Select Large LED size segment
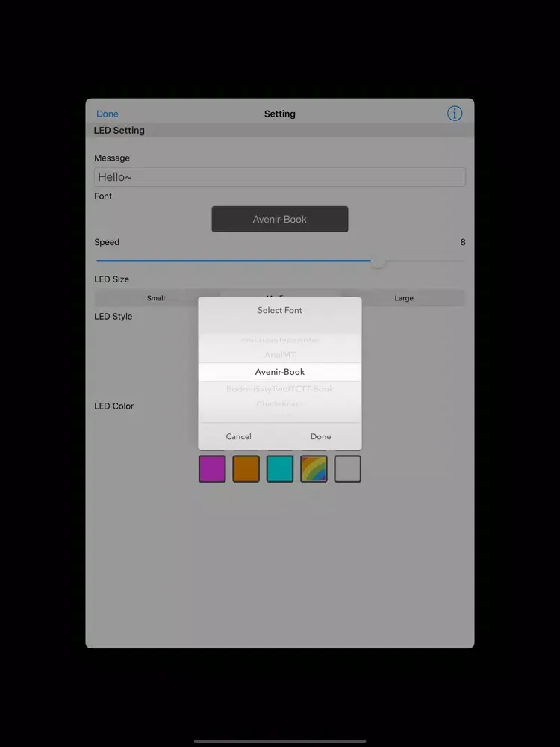560x747 pixels. point(404,298)
